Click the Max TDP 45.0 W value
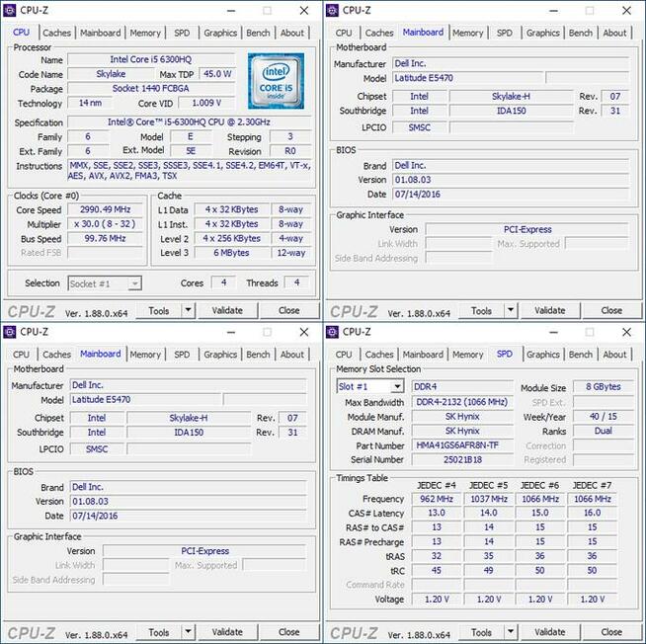Screen dimensions: 646x644 point(217,74)
